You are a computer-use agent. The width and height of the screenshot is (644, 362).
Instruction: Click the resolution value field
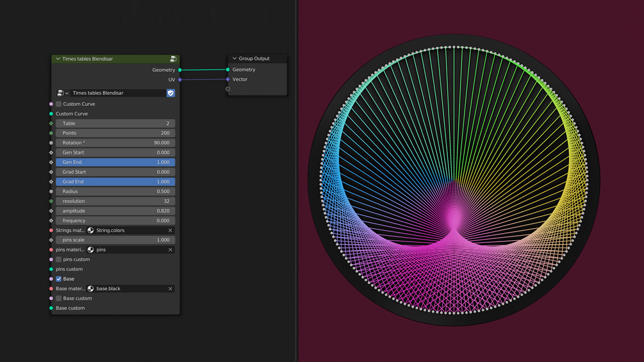click(x=115, y=201)
